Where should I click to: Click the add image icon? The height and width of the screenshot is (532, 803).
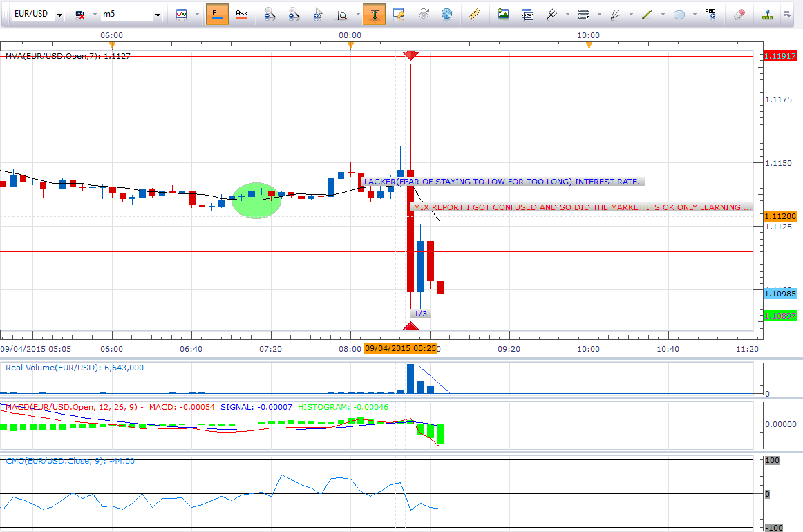click(503, 13)
